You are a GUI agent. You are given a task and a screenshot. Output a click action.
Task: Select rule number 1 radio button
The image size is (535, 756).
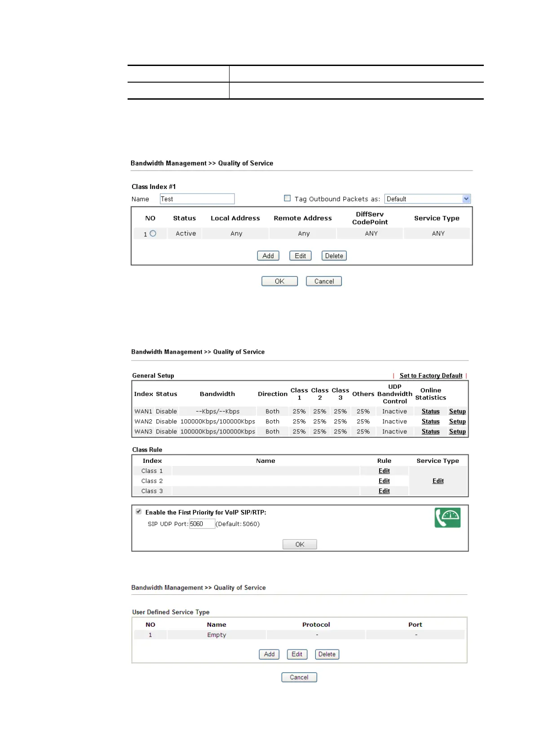[153, 233]
